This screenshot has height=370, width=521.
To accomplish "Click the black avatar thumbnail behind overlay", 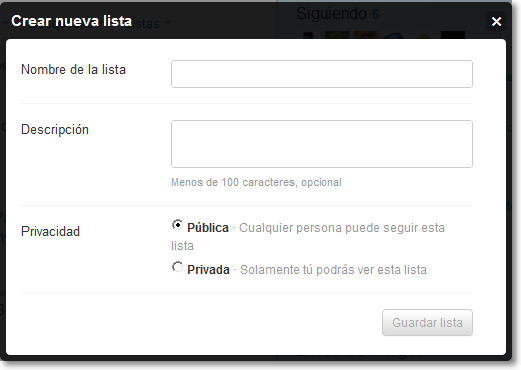I will (453, 35).
